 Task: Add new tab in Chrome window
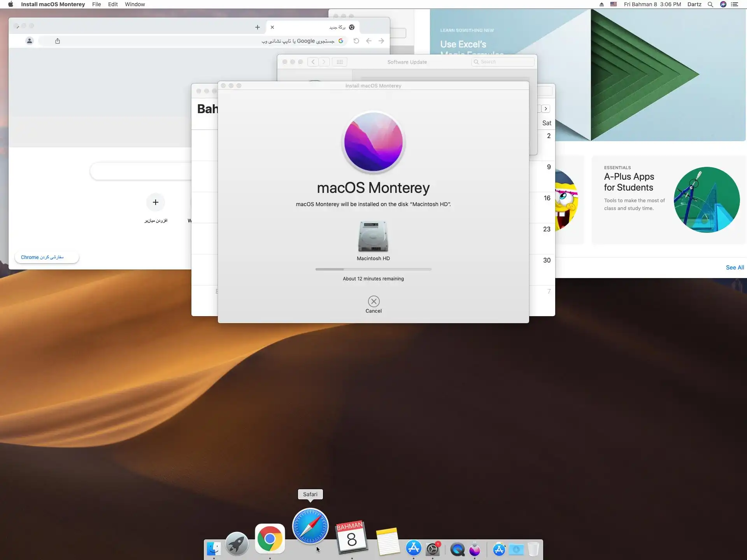click(x=257, y=27)
